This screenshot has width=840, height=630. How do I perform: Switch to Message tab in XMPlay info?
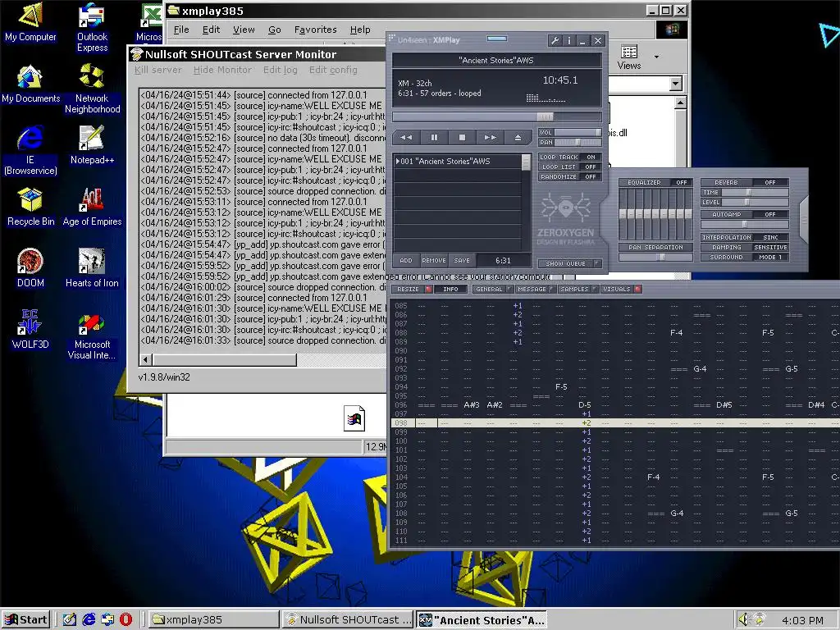click(x=535, y=289)
